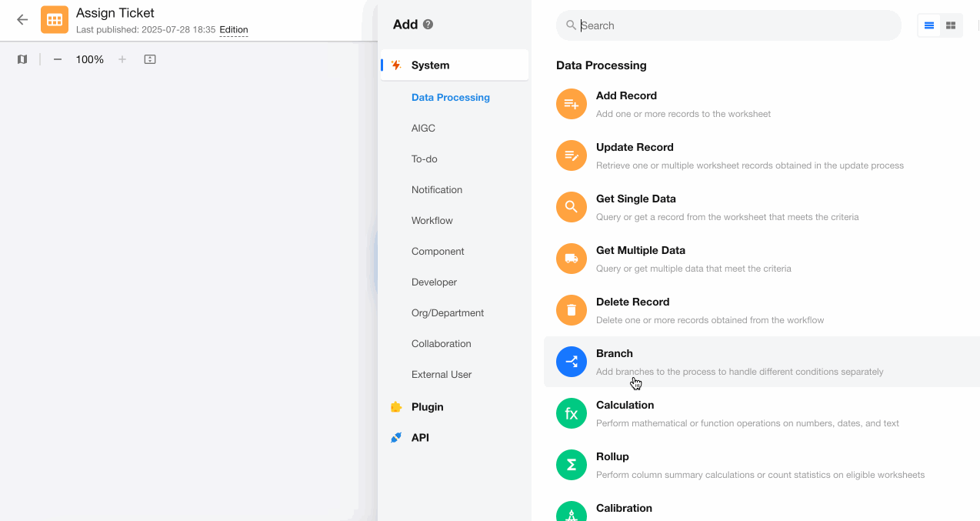Click the fit-to-screen icon
This screenshot has width=980, height=521.
(x=150, y=59)
